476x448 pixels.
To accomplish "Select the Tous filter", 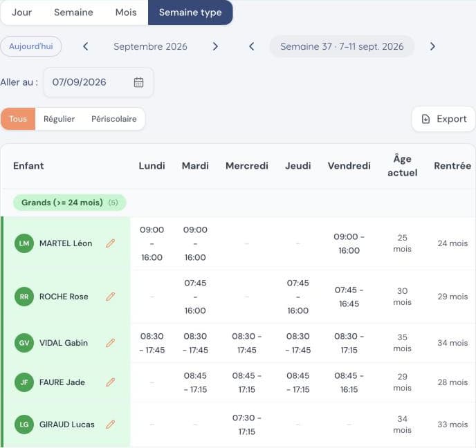I will pyautogui.click(x=18, y=119).
